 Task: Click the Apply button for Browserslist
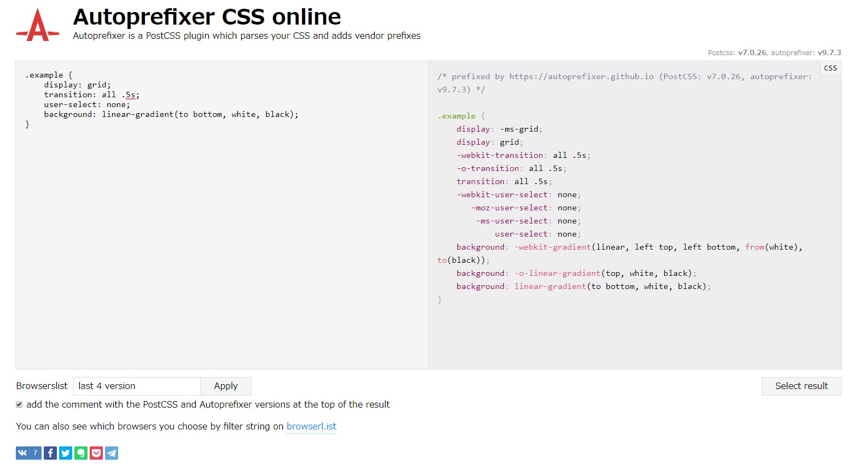click(x=226, y=386)
